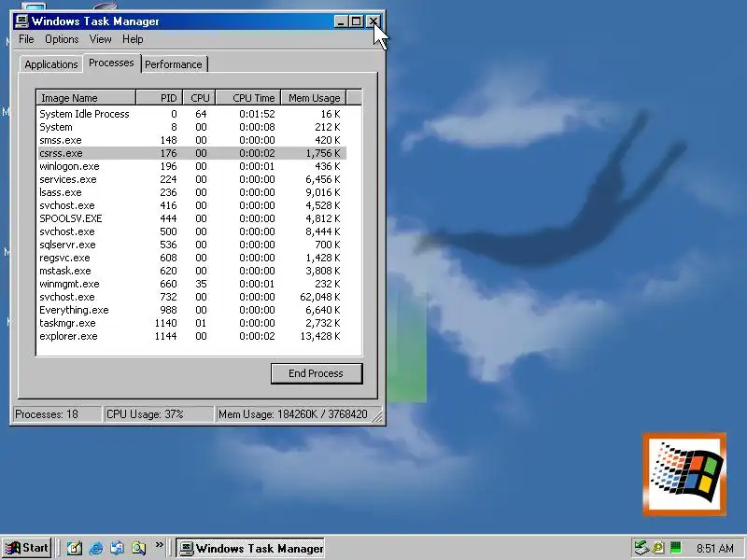
Task: Switch to the Performance tab
Action: (x=174, y=64)
